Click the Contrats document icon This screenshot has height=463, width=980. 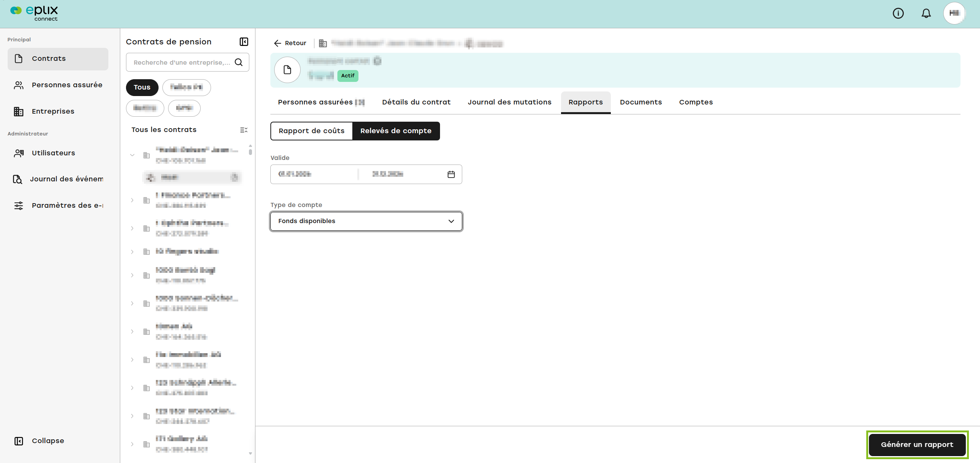point(19,59)
